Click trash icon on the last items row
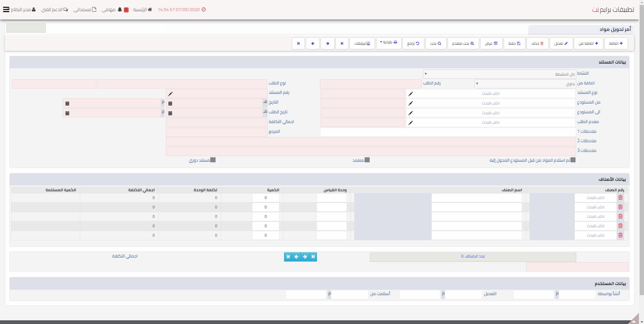The image size is (644, 324). tap(620, 235)
